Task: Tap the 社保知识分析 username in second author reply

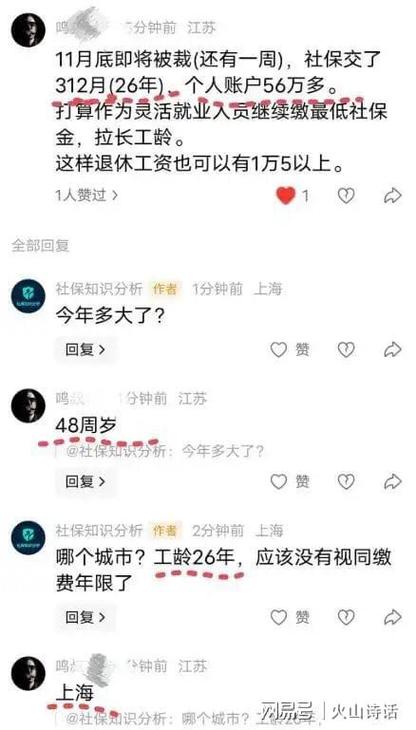Action: point(99,530)
